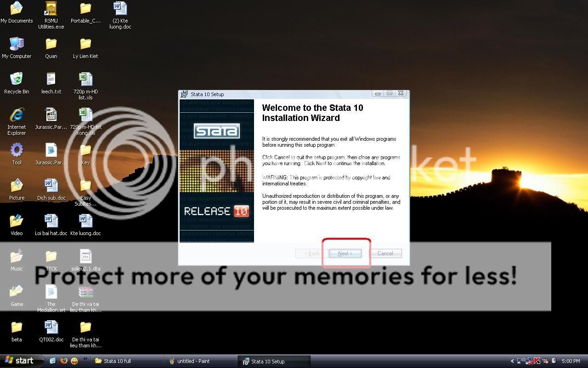This screenshot has height=368, width=588.
Task: Select the De thi va tai lieu WinRAR archive
Action: (x=85, y=299)
